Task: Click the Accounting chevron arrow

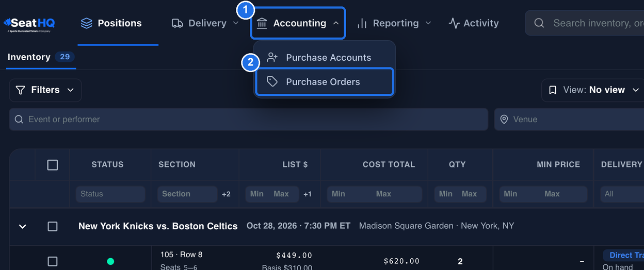Action: (335, 23)
